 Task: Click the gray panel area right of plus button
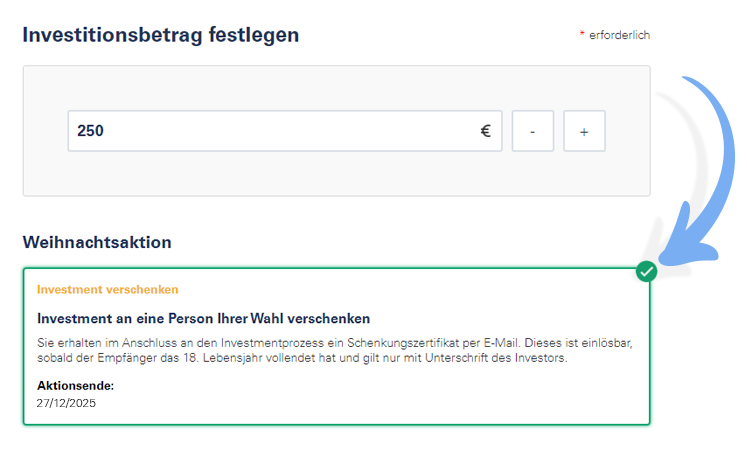628,131
